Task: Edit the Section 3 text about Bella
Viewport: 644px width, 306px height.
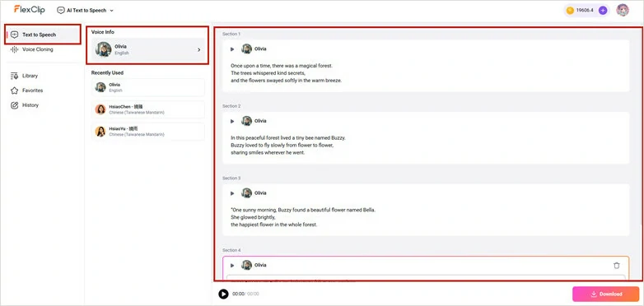Action: pos(303,217)
